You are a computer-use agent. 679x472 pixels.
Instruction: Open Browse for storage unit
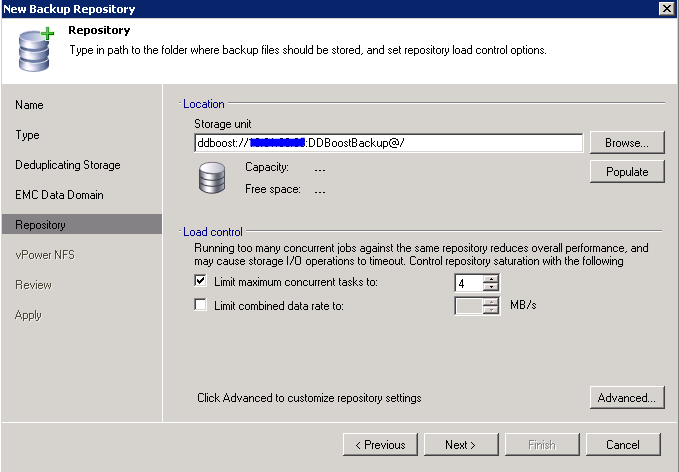[626, 143]
